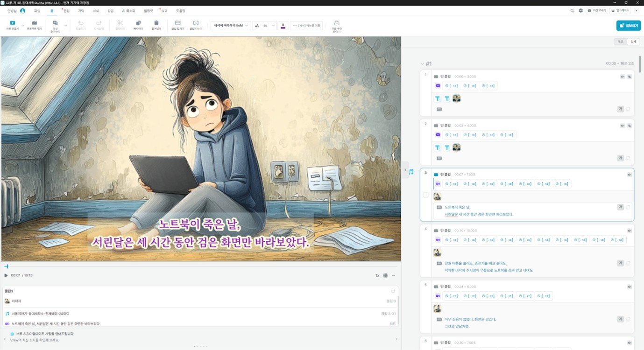Screen dimensions: 644x350
Task: Select the 붙여넣기 paste icon
Action: pyautogui.click(x=156, y=23)
